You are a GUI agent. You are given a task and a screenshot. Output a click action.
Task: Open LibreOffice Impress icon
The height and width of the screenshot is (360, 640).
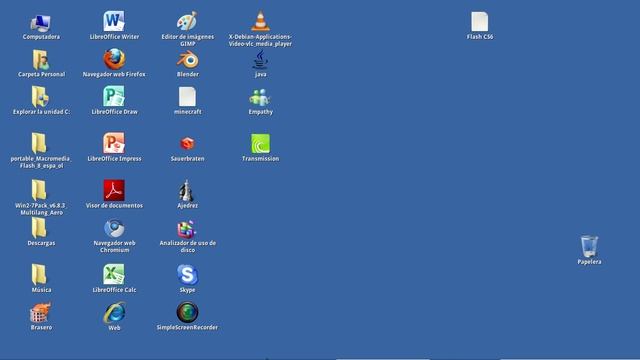(x=114, y=143)
